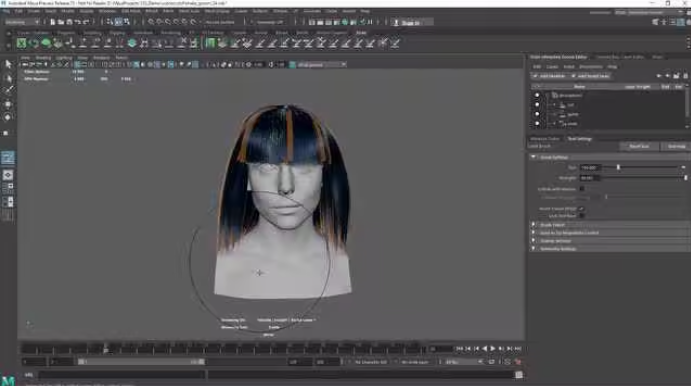Viewport: 691px width, 386px height.
Task: Enable the Collide with Meshes checkbox
Action: coord(582,189)
